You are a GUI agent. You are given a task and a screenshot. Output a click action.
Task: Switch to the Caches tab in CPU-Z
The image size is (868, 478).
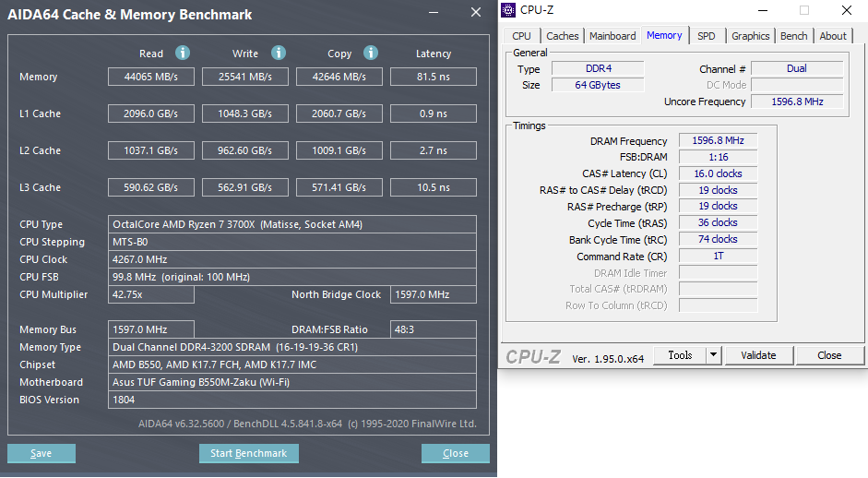pyautogui.click(x=562, y=36)
